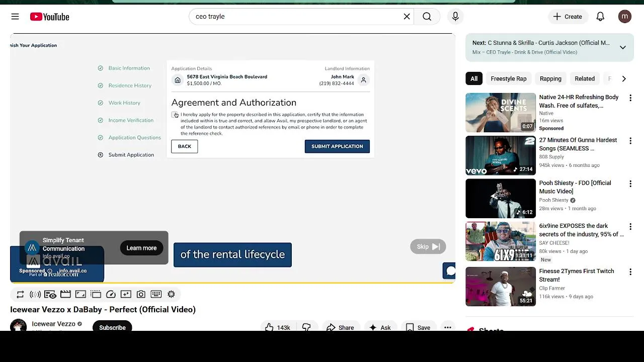644x362 pixels.
Task: Clear the search box text
Action: pos(407,17)
